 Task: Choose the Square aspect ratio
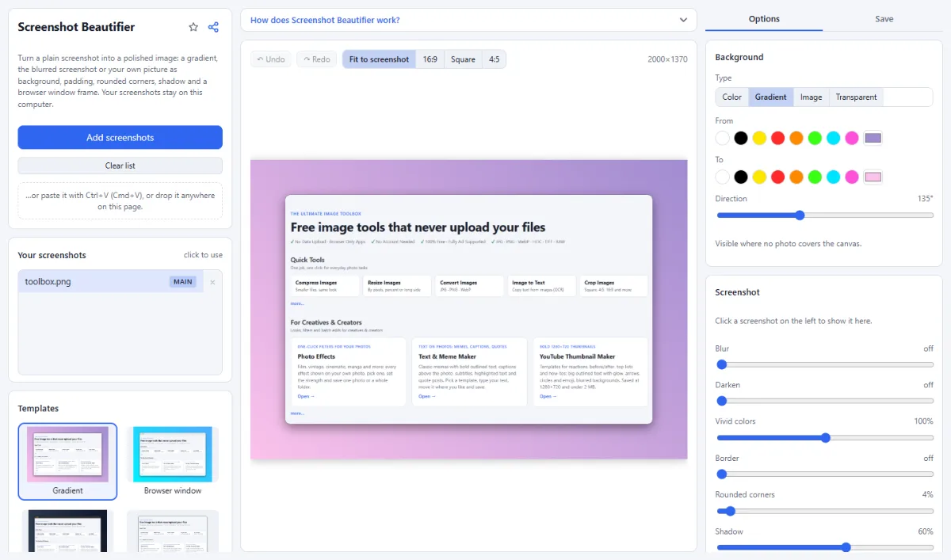pos(463,59)
